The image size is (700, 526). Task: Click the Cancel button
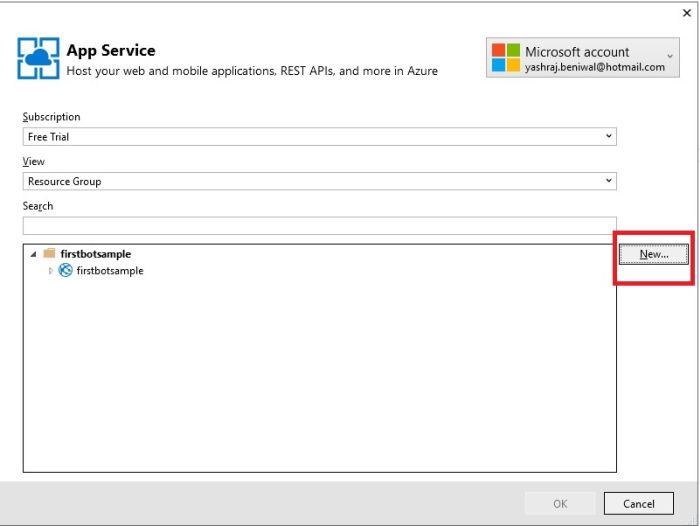(639, 504)
